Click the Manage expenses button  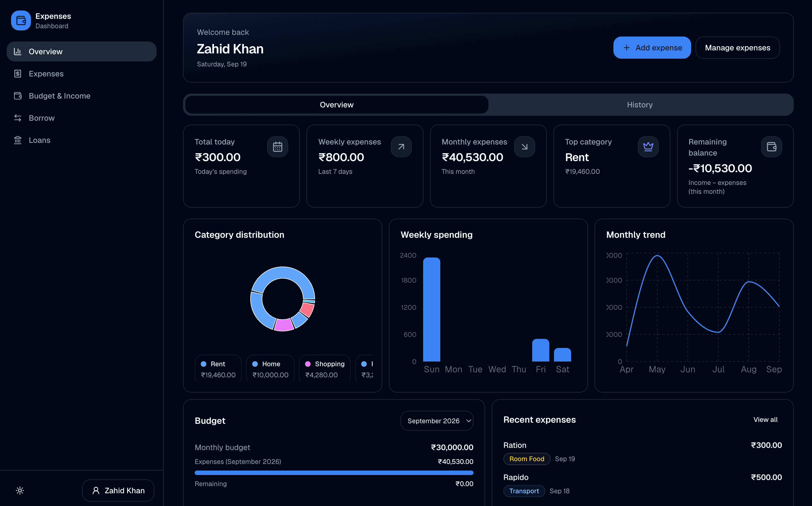pyautogui.click(x=737, y=48)
